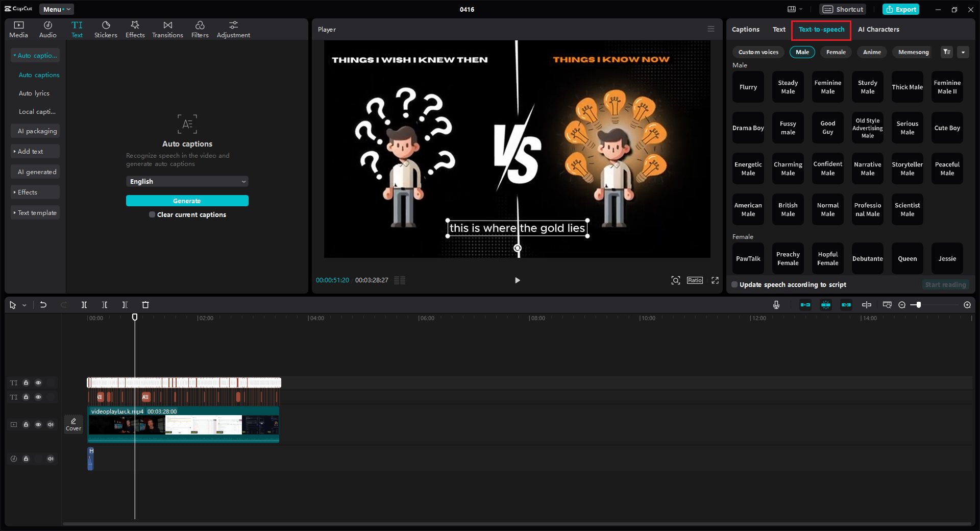Select the pointer selection tool
980x531 pixels.
pyautogui.click(x=13, y=305)
